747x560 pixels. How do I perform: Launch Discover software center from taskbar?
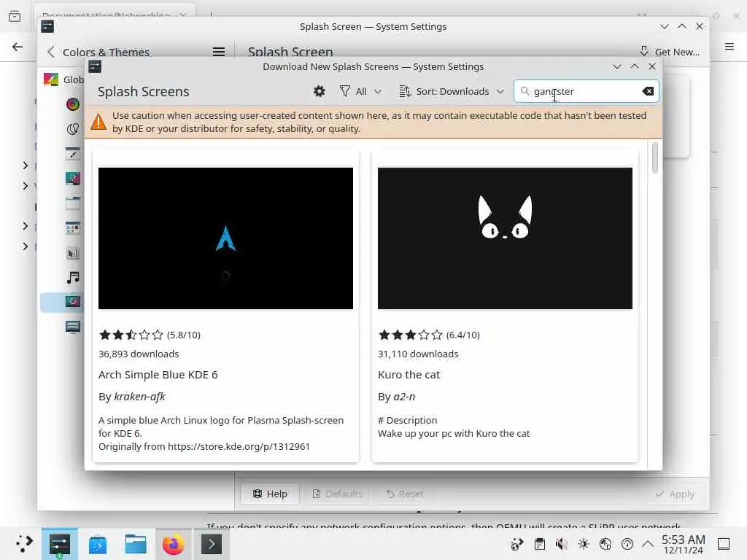coord(98,544)
